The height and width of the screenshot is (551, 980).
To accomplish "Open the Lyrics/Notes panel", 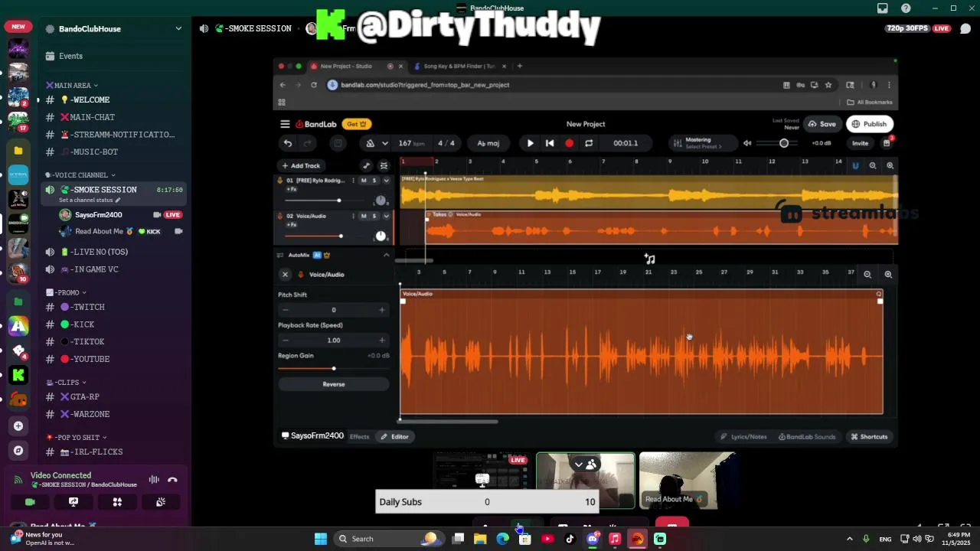I will tap(743, 437).
